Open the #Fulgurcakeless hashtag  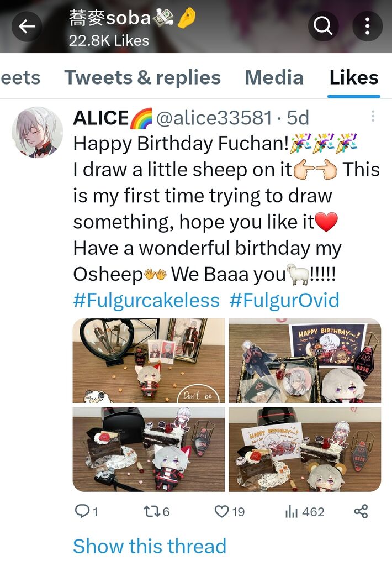(146, 300)
